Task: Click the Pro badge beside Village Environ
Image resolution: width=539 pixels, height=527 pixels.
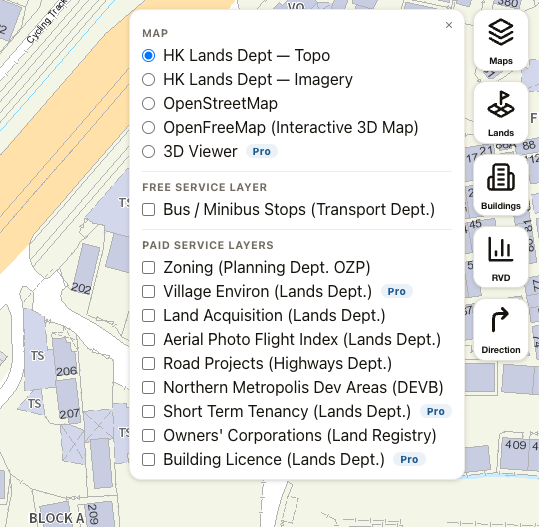Action: 397,292
